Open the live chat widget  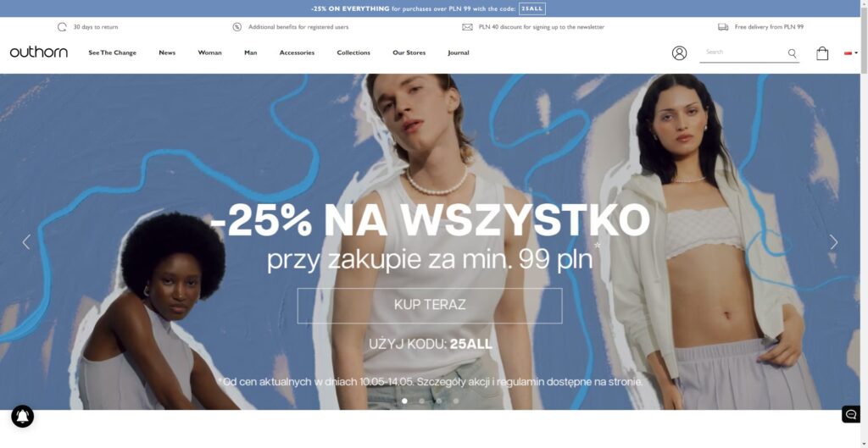[851, 414]
